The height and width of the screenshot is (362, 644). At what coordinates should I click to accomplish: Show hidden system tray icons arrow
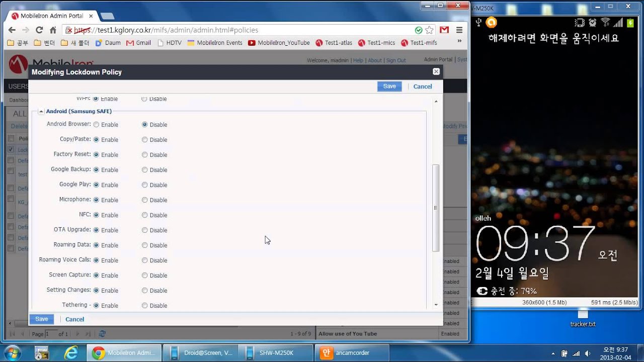(553, 353)
